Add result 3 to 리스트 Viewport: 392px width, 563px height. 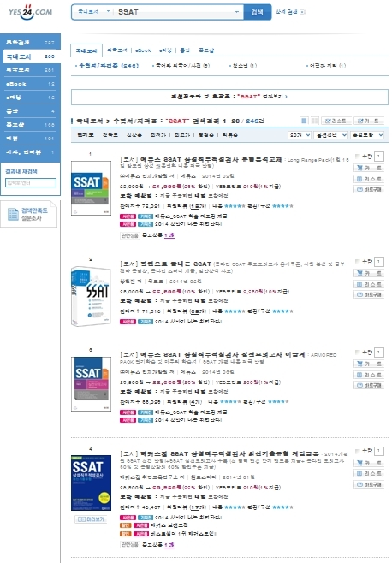[369, 375]
